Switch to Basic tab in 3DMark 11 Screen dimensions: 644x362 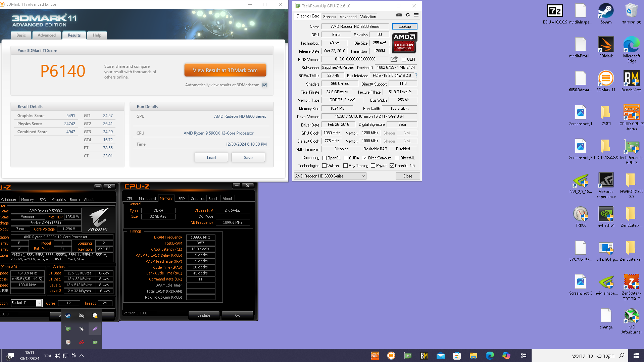(x=21, y=35)
